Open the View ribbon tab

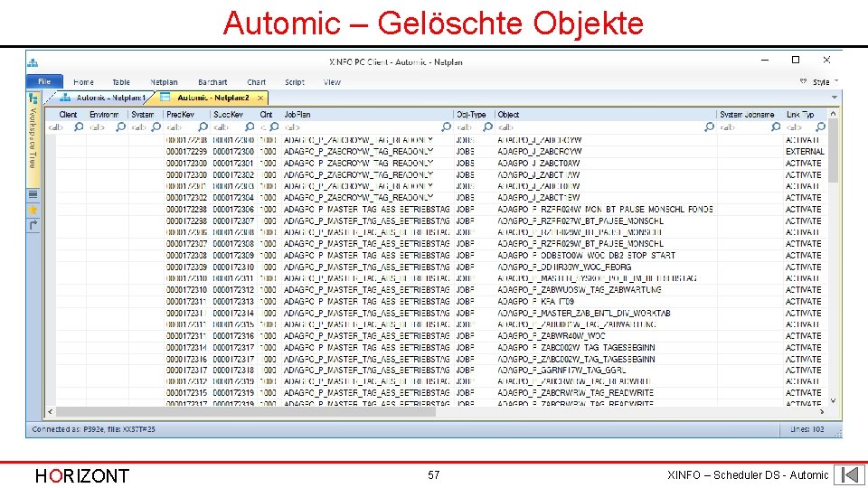pos(332,82)
